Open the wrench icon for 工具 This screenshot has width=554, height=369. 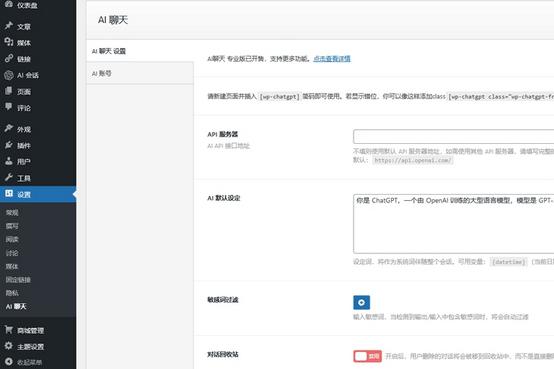(x=9, y=177)
